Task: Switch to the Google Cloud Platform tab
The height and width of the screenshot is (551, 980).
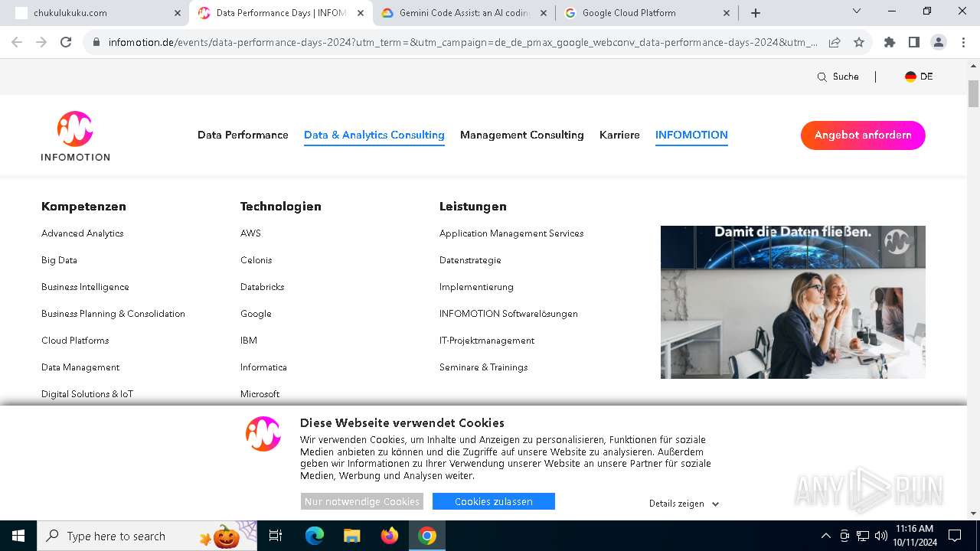Action: [x=646, y=13]
